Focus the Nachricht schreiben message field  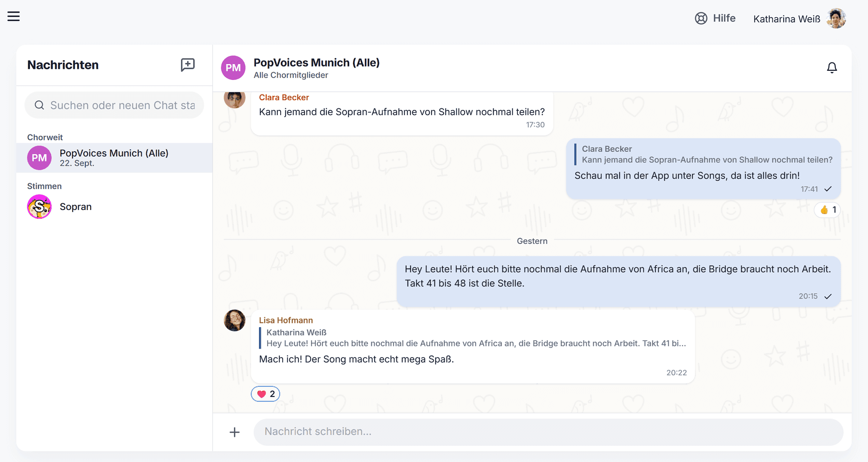(x=548, y=432)
